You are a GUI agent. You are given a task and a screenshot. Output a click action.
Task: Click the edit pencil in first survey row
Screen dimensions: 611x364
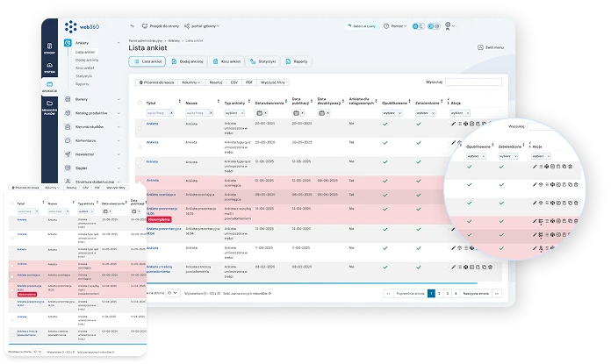point(453,125)
